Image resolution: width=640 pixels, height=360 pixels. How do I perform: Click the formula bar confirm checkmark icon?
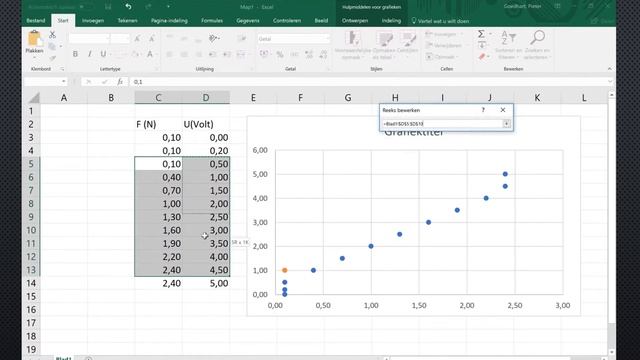pyautogui.click(x=104, y=82)
